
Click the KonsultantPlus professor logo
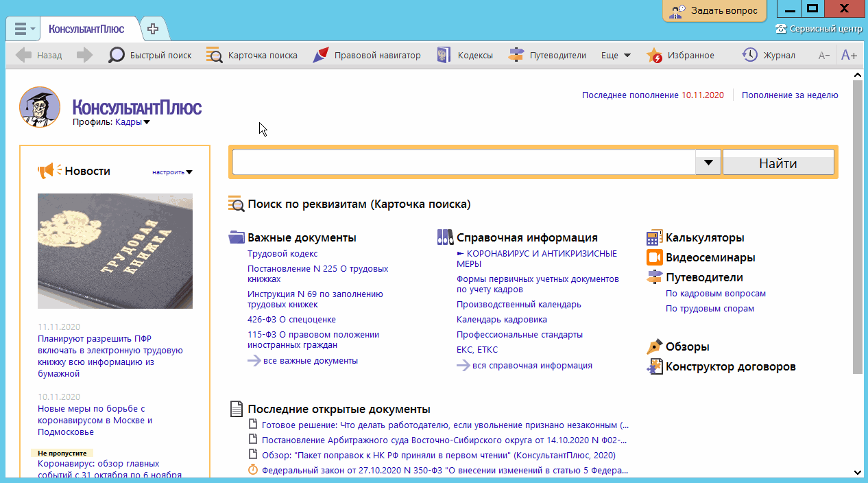tap(40, 107)
